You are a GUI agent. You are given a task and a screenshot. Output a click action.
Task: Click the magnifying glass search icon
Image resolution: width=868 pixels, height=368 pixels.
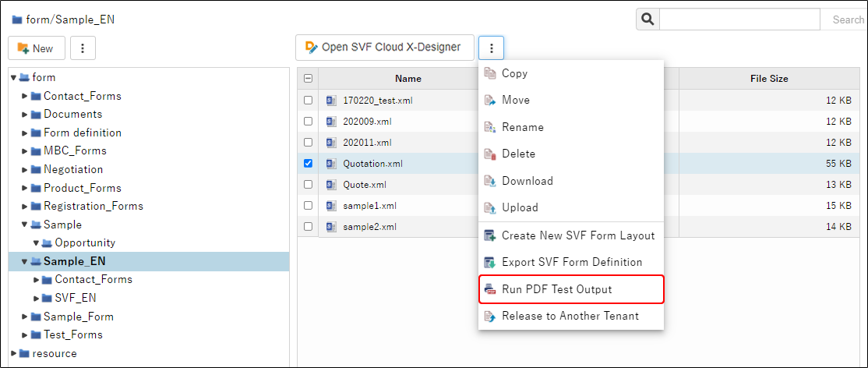pos(647,19)
